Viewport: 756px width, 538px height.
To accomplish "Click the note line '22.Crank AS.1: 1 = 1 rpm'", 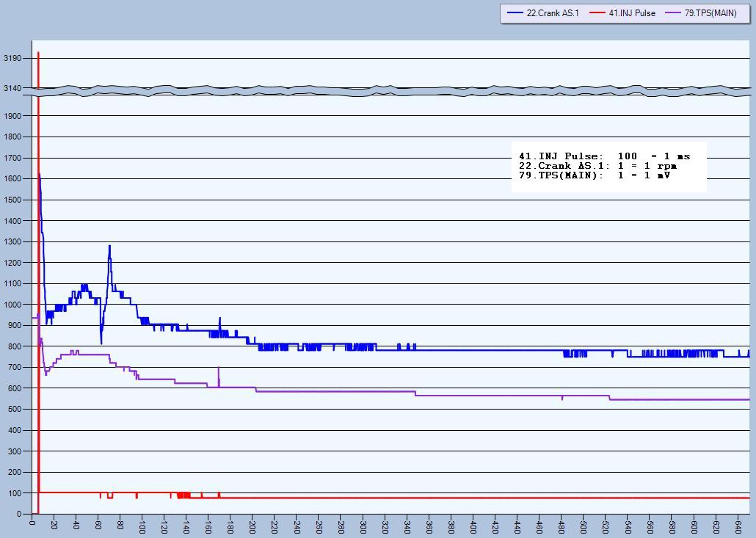I will tap(598, 166).
